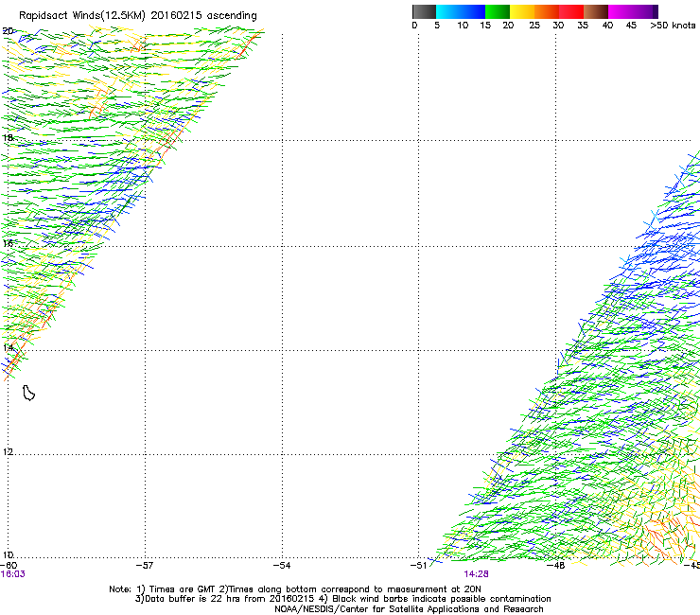Viewport: 700px width, 615px height.
Task: Click the purple '14:28' time label
Action: coord(476,574)
